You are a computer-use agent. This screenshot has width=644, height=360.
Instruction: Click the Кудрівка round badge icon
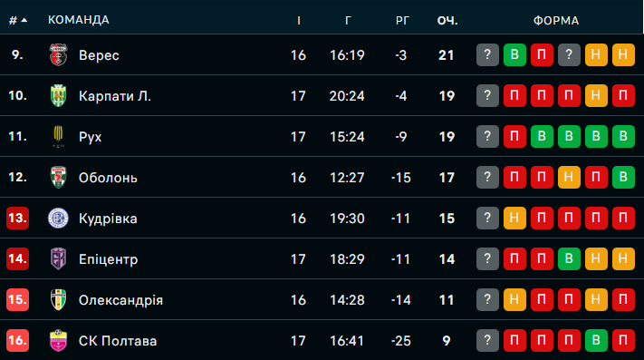coord(58,218)
